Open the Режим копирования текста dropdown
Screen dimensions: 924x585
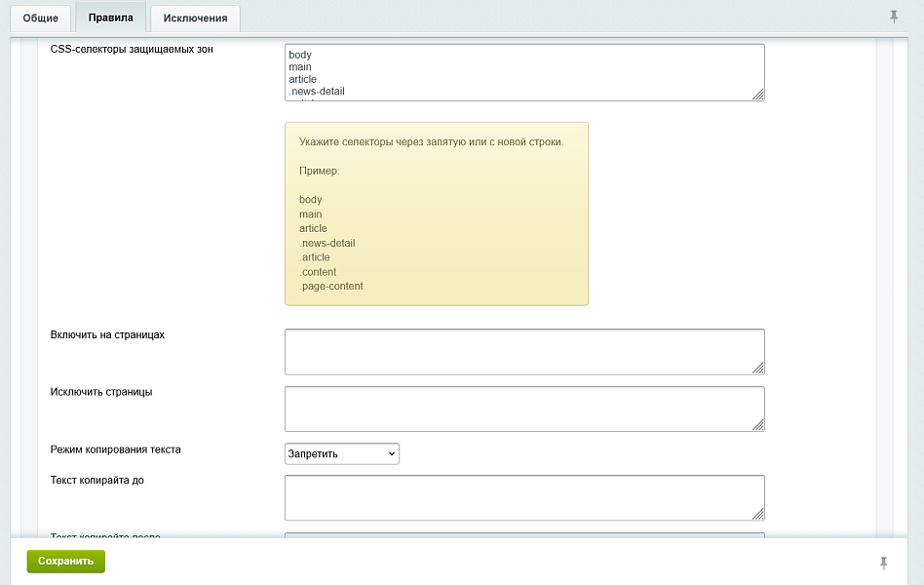(x=341, y=453)
